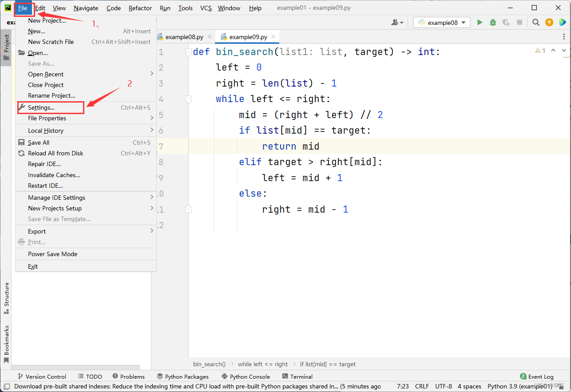Expand the Open Recent submenu
Screen dimensions: 571x392
(x=86, y=74)
